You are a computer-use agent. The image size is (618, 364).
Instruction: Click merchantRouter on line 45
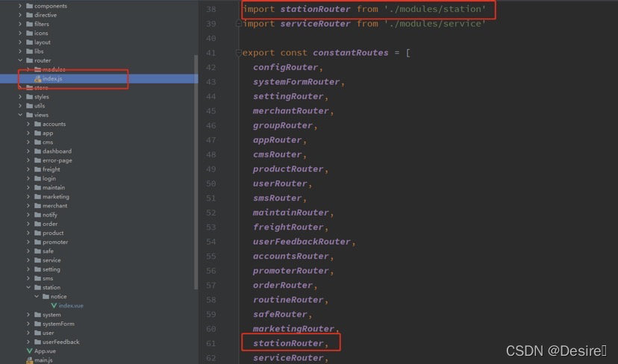pyautogui.click(x=290, y=111)
